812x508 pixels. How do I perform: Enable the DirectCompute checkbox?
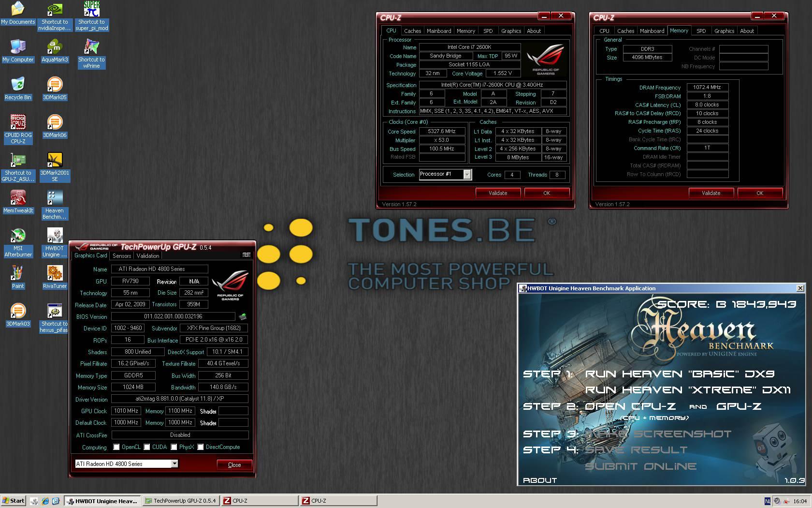pos(200,447)
